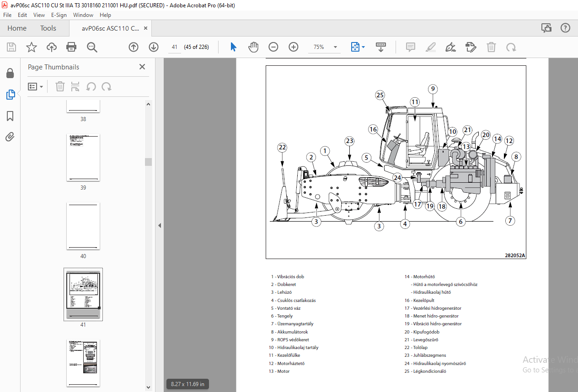Zoom in with the plus button
This screenshot has height=392, width=578.
coord(293,47)
